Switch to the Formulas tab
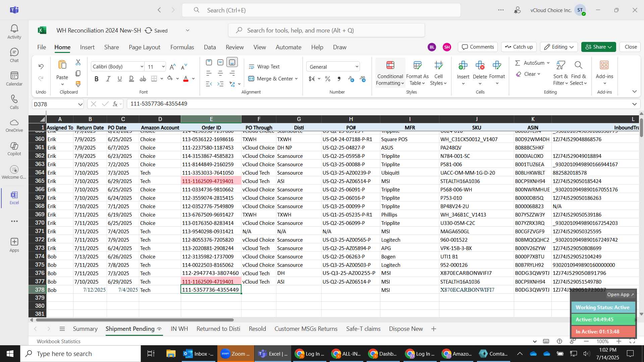The width and height of the screenshot is (644, 362). (182, 47)
